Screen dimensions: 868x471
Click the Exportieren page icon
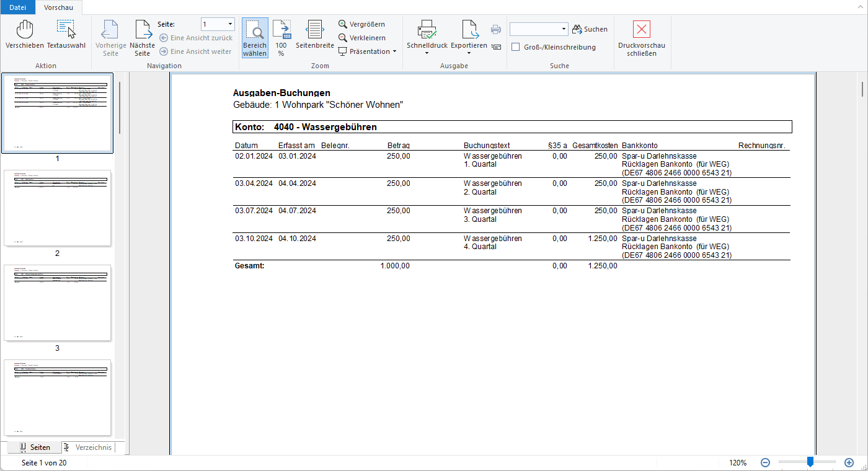469,30
